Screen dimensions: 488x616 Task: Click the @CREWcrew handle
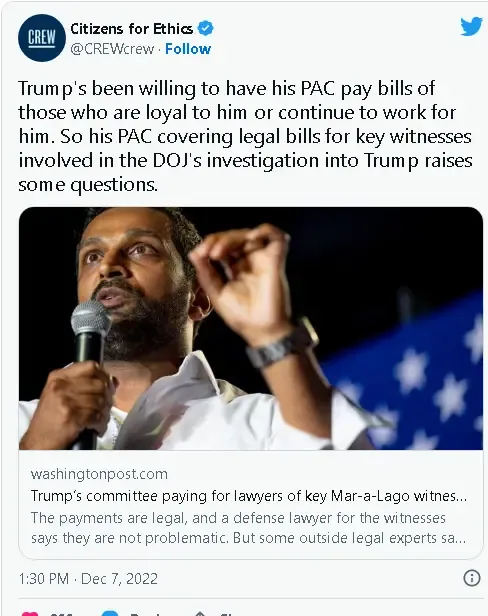click(x=112, y=49)
